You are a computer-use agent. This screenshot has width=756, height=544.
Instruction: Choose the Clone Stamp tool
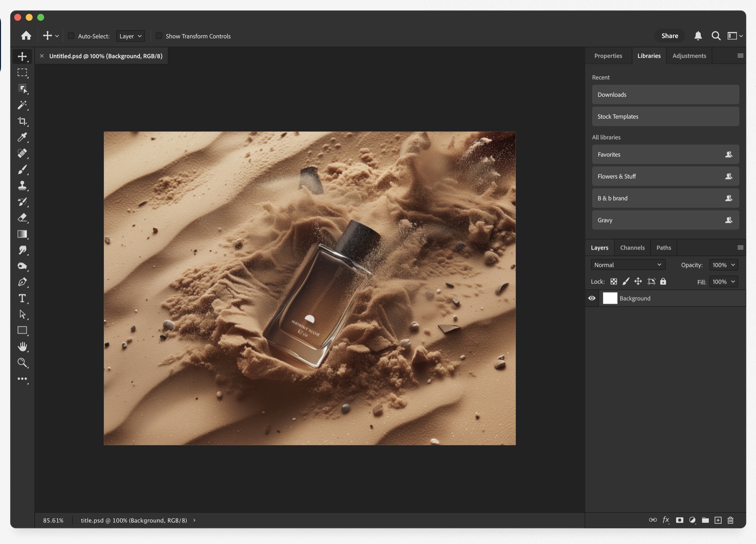[22, 185]
